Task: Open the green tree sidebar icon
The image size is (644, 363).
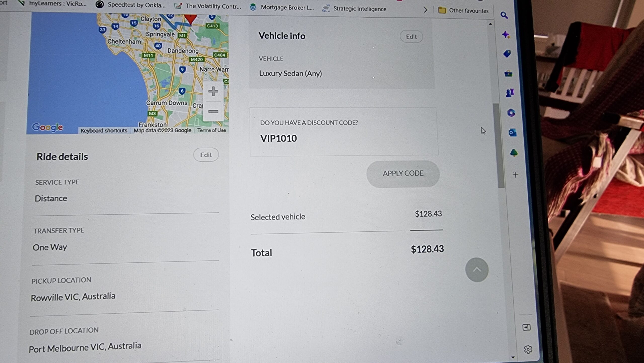Action: point(514,153)
